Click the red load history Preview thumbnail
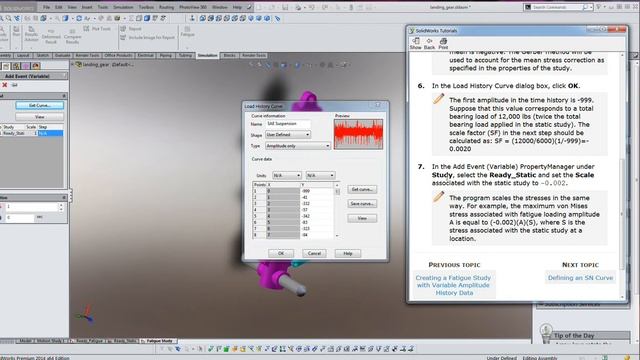Screen dimensions: 640x360 pos(358,134)
